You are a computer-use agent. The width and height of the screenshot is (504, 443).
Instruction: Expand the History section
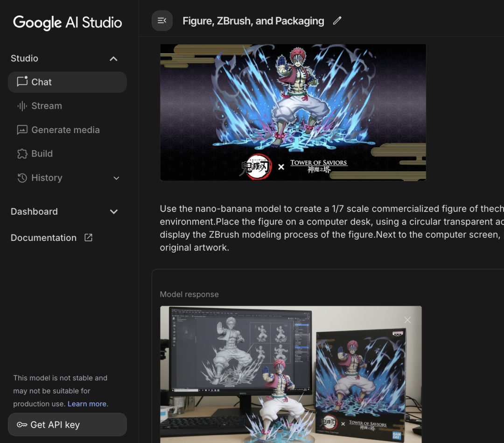pos(116,178)
